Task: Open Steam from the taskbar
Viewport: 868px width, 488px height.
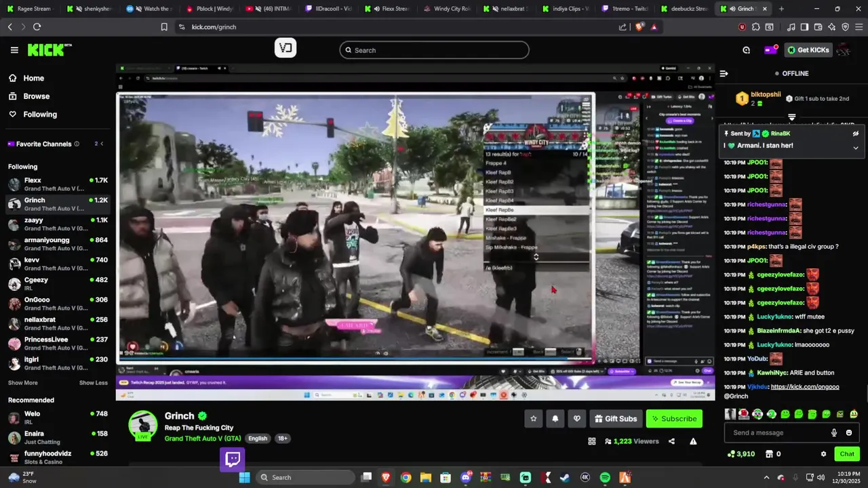Action: (565, 477)
